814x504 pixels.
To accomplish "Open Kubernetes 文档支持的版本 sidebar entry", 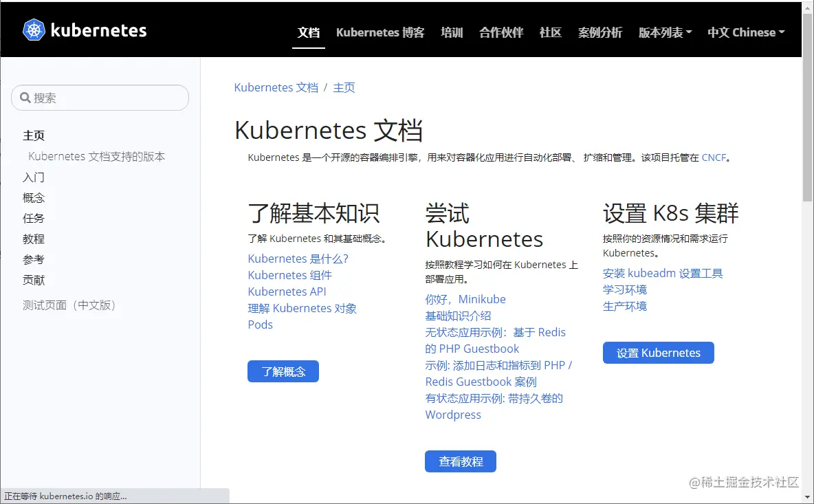I will coord(96,156).
